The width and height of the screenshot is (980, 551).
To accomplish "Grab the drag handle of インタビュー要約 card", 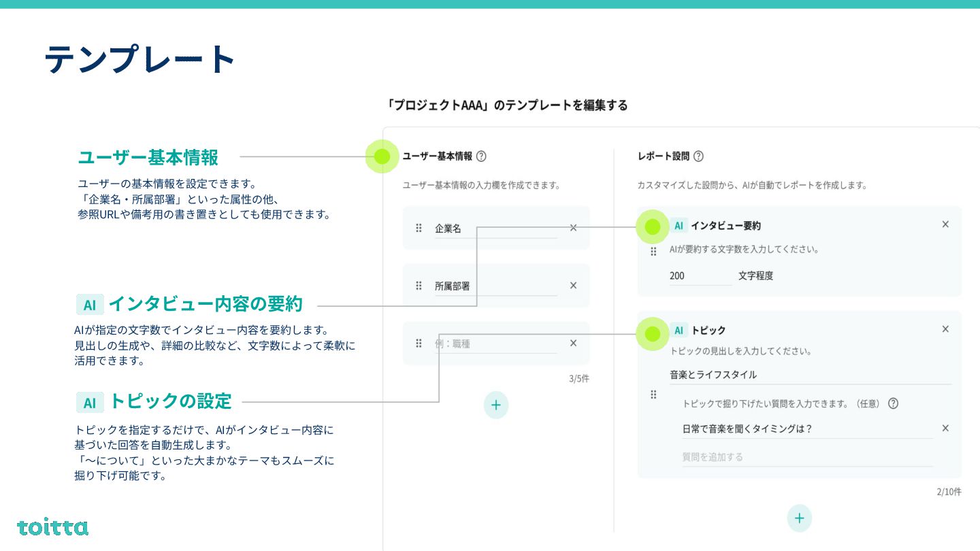I will coord(653,252).
